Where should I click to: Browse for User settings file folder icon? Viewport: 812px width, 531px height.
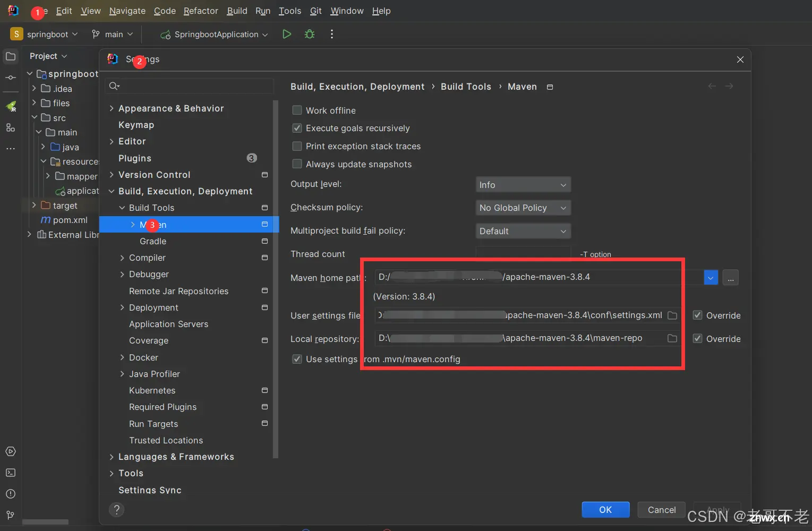(x=672, y=315)
